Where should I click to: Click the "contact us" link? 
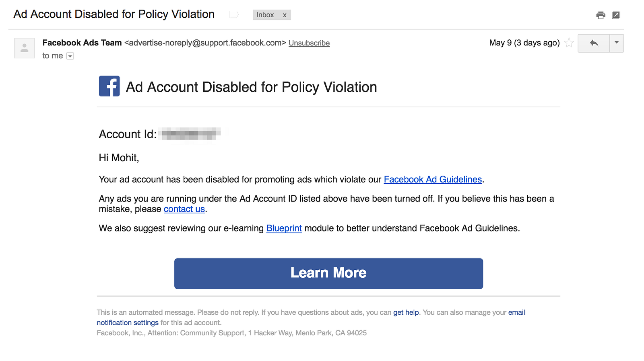pyautogui.click(x=184, y=209)
